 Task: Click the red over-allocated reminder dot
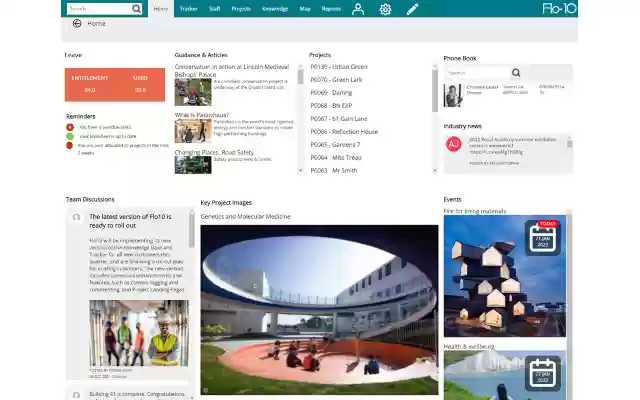[x=70, y=145]
